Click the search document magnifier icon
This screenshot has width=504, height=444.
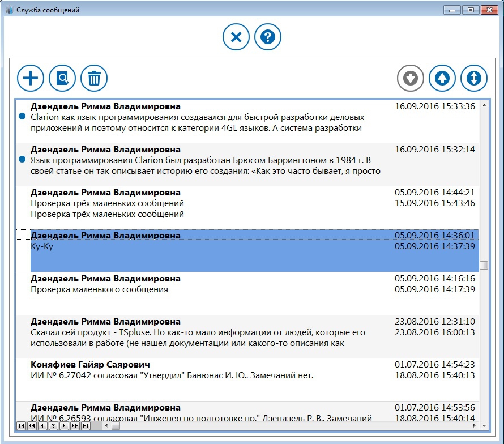62,78
